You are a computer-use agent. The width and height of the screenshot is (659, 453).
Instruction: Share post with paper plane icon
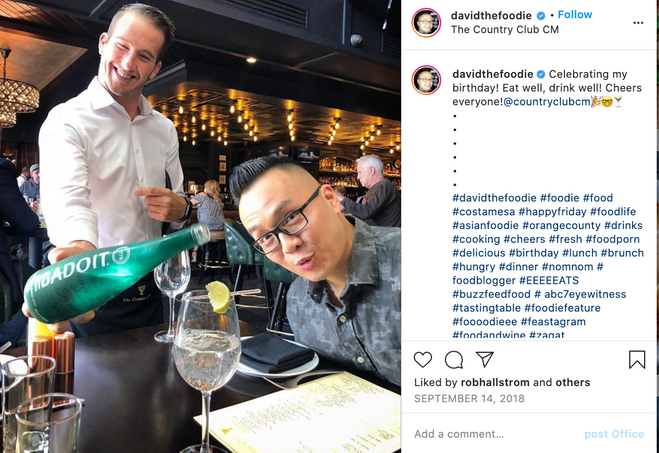(485, 359)
